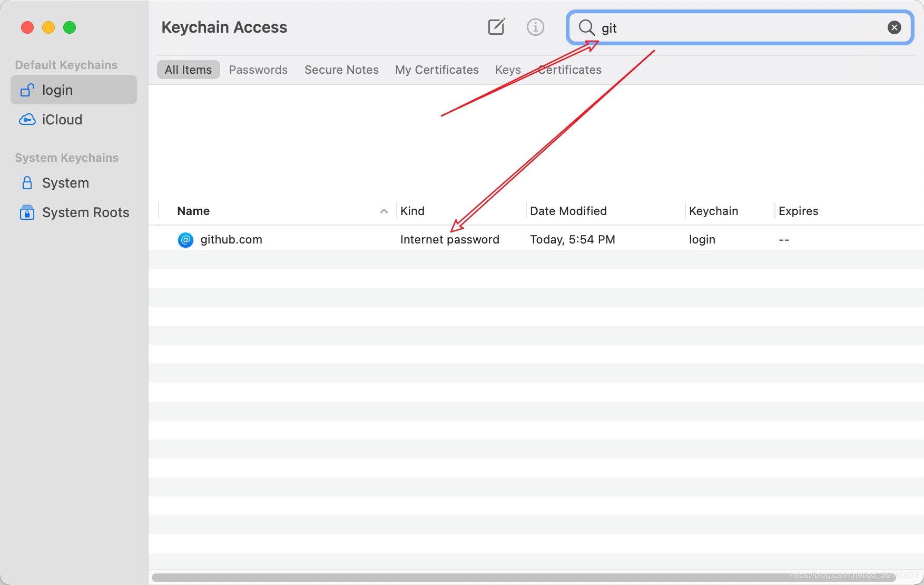
Task: Switch to the Keys tab
Action: coord(508,70)
